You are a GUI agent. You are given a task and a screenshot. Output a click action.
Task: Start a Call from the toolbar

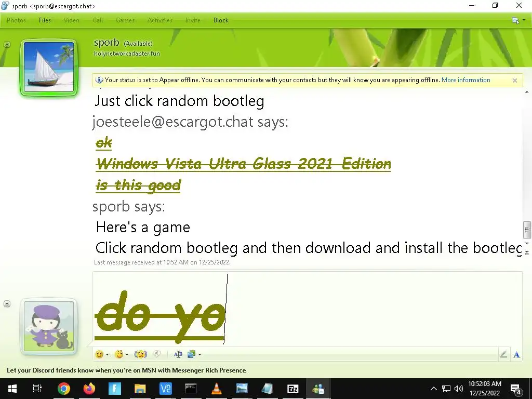click(x=98, y=20)
